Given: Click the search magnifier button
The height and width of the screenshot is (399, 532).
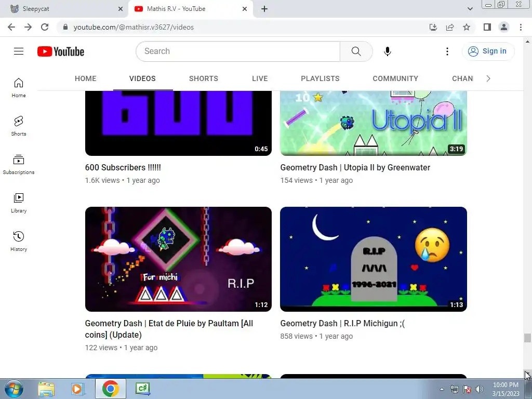Looking at the screenshot, I should 356,51.
